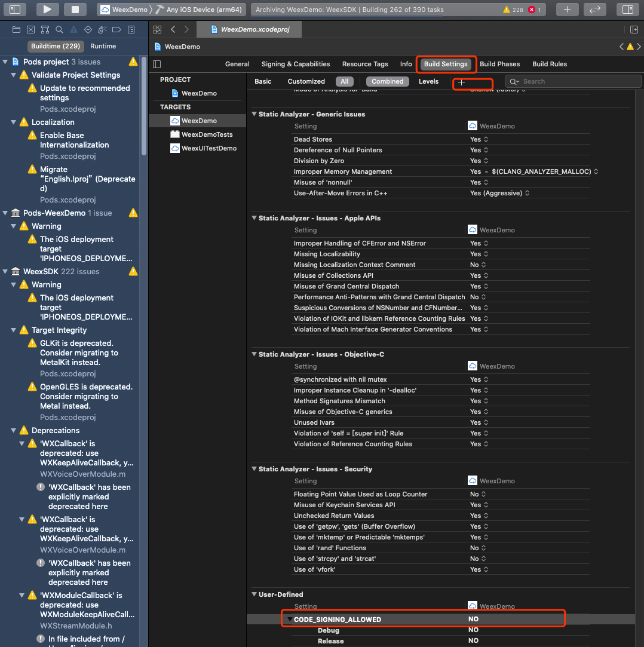644x647 pixels.
Task: Open the Debug navigator icon
Action: (x=102, y=29)
